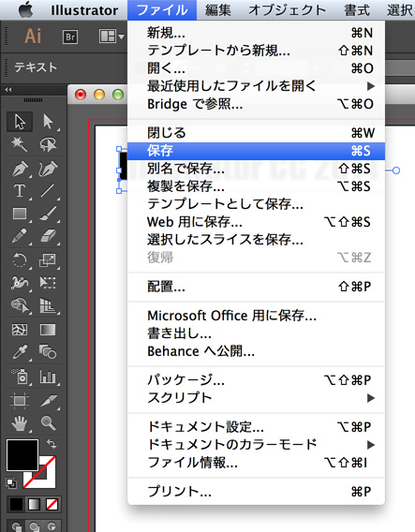
Task: Select the Paintbrush tool
Action: (x=48, y=214)
